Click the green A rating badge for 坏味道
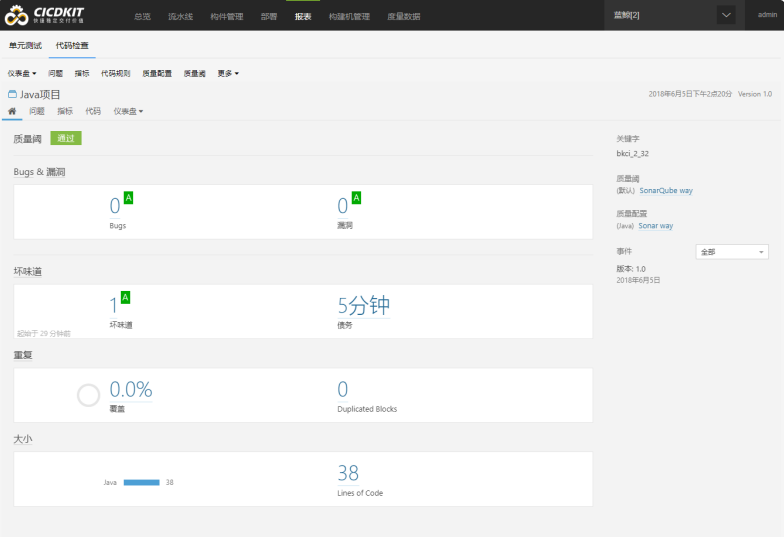The image size is (784, 537). coord(125,297)
